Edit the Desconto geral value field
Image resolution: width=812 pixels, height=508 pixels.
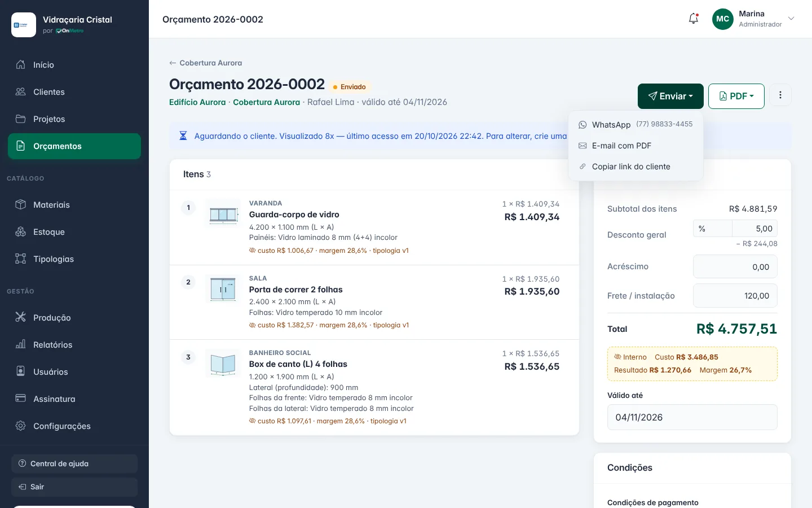pos(754,229)
